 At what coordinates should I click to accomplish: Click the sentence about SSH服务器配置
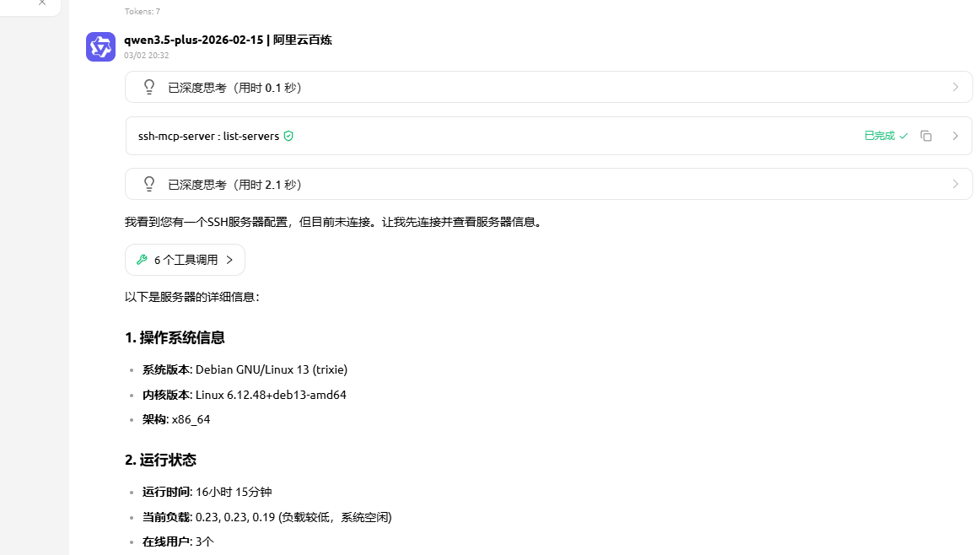335,222
